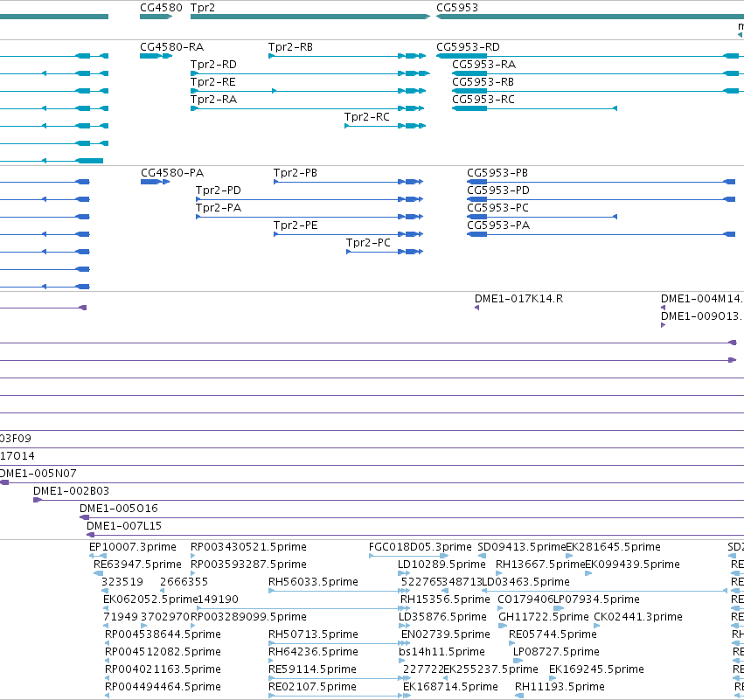Open EST RH15356.5prime

(x=445, y=600)
